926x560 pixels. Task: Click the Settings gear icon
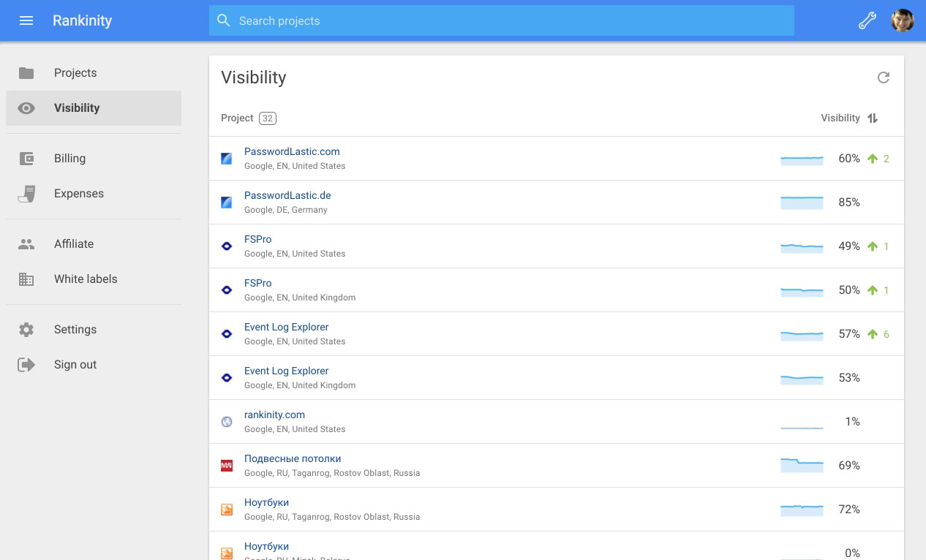(26, 330)
